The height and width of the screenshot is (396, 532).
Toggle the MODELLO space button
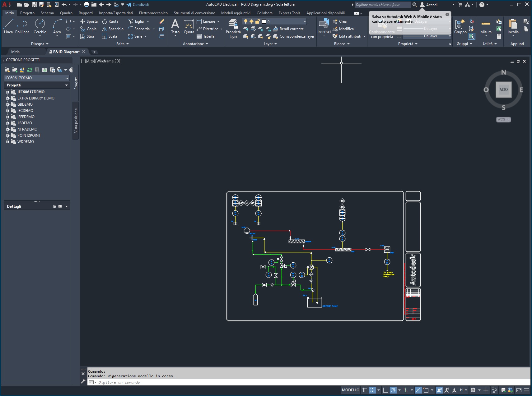(x=351, y=390)
